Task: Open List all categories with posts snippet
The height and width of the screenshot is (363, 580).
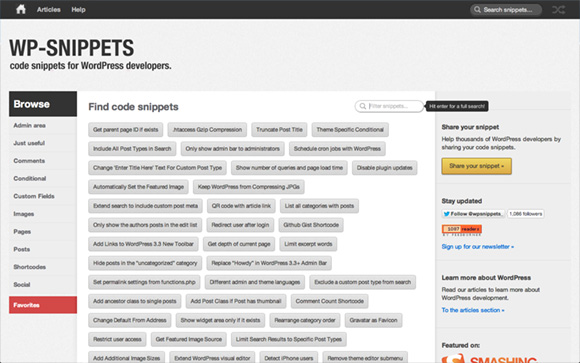Action: [x=319, y=206]
